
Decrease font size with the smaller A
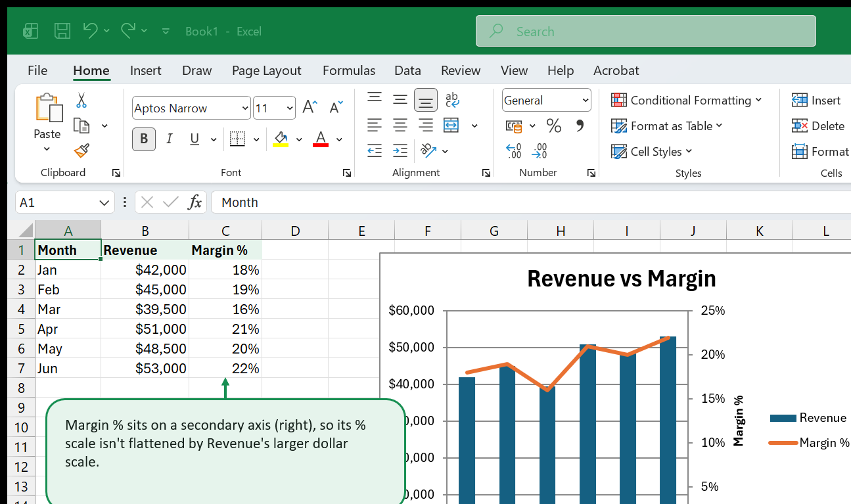tap(336, 108)
